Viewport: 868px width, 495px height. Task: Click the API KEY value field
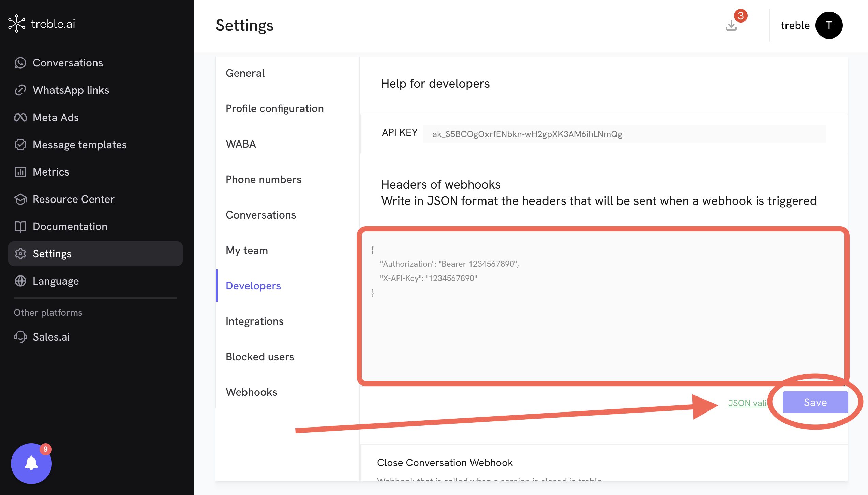tap(624, 134)
